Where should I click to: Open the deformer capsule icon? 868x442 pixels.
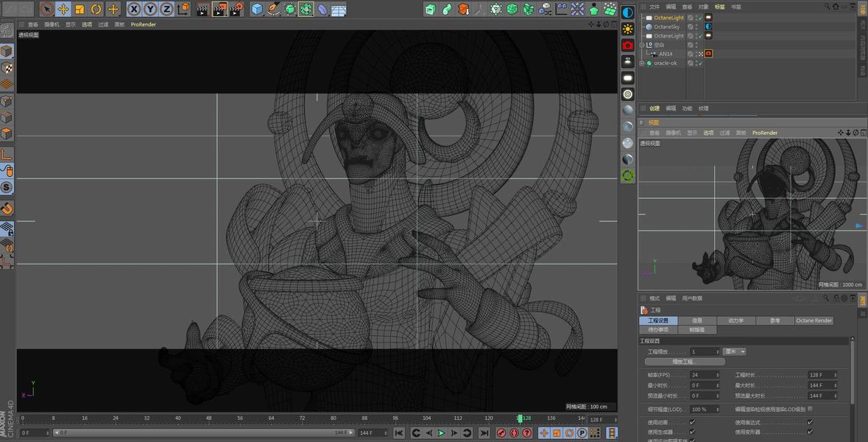[x=322, y=9]
